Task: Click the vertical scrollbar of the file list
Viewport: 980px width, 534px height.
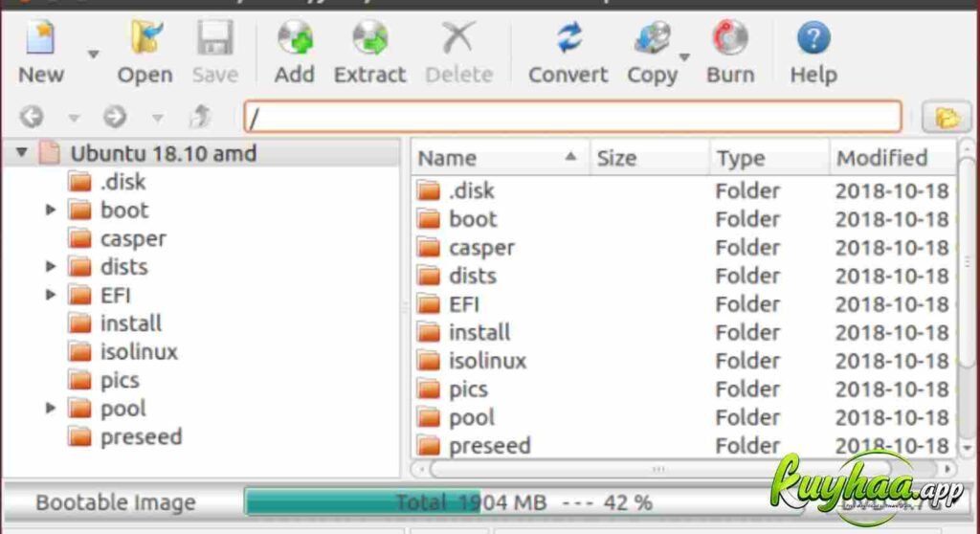Action: [x=967, y=262]
